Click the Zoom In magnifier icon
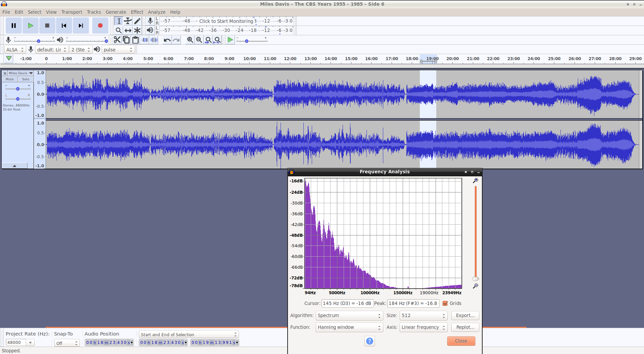Screen dimensions: 644x354 190,40
